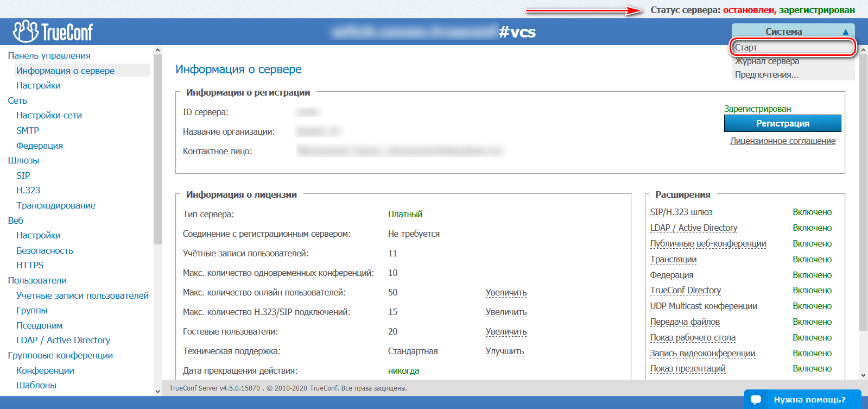Click Улучшить for Техническая поддержка
This screenshot has height=409, width=868.
click(x=504, y=351)
